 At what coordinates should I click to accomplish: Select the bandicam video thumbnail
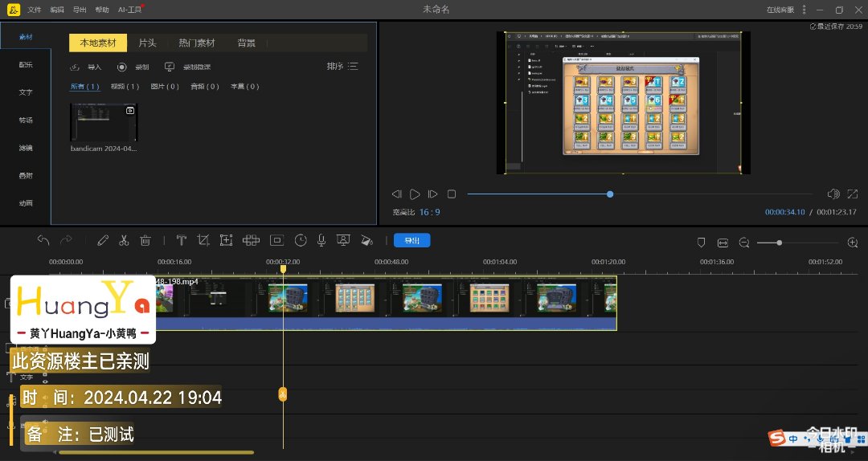click(104, 122)
